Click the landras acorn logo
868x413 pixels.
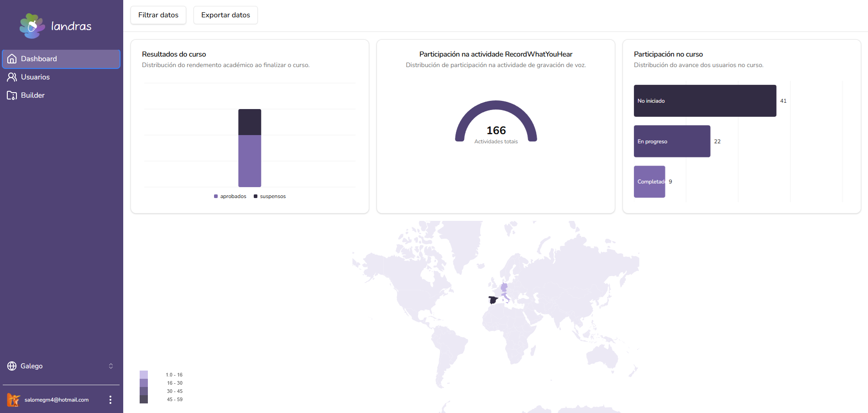(x=32, y=26)
